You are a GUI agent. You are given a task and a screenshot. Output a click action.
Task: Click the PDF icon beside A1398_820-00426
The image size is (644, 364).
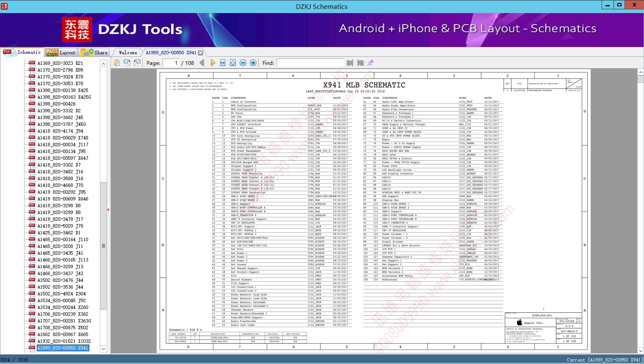pos(32,104)
